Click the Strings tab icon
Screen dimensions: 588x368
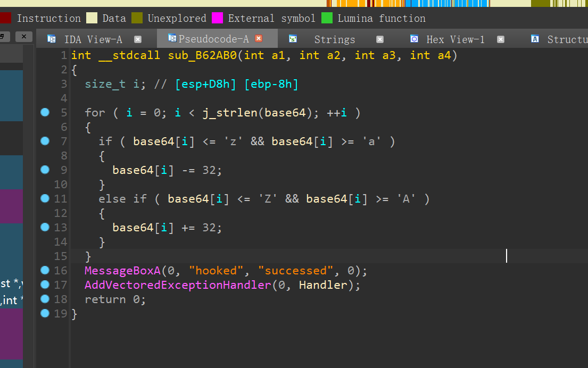[293, 39]
